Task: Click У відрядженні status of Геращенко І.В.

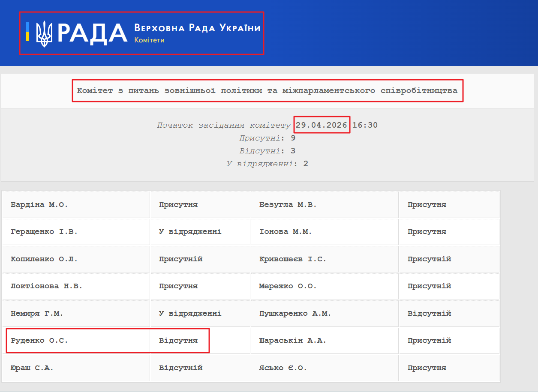Action: coord(190,232)
